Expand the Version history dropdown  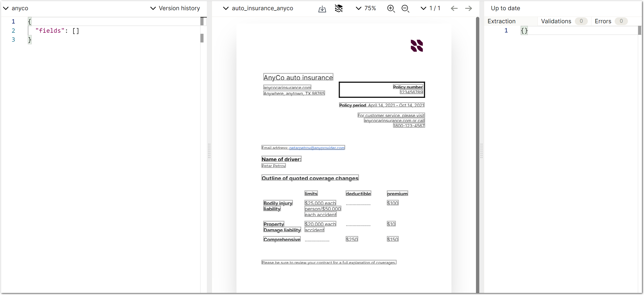point(175,8)
